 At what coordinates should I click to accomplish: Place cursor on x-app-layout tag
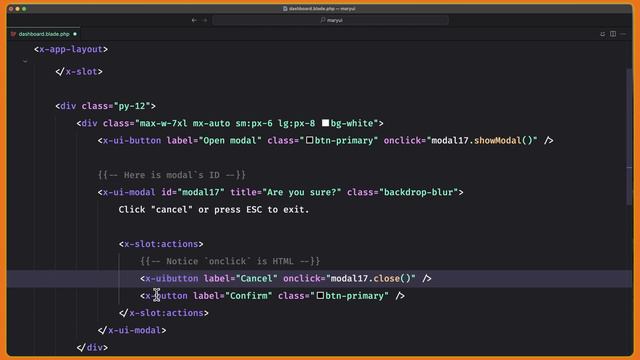click(x=71, y=49)
